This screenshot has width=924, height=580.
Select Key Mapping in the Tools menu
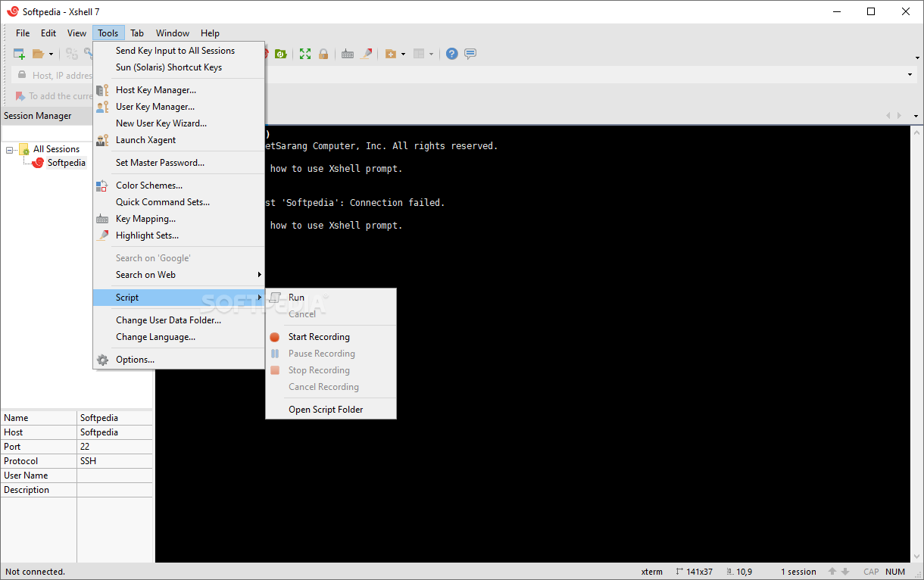[179, 219]
